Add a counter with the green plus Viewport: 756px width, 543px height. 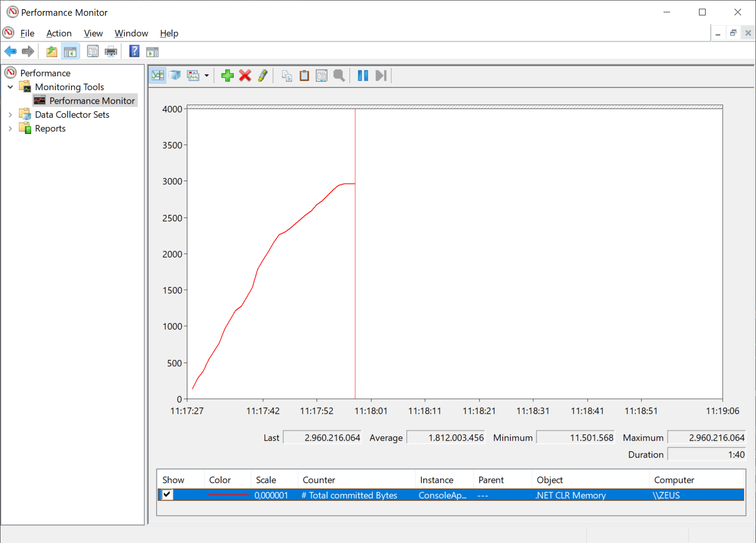tap(227, 76)
